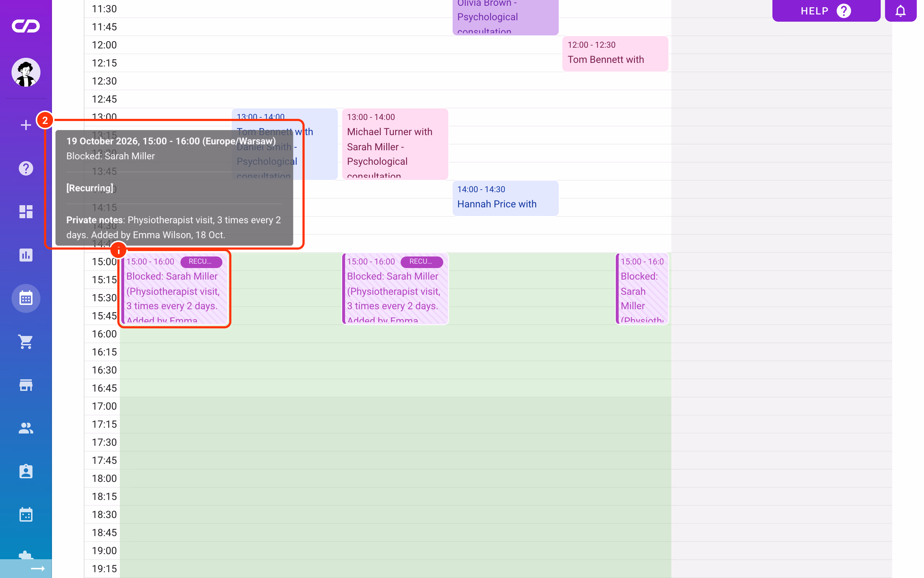Open the storefront sidebar icon
Image resolution: width=924 pixels, height=578 pixels.
click(x=26, y=385)
